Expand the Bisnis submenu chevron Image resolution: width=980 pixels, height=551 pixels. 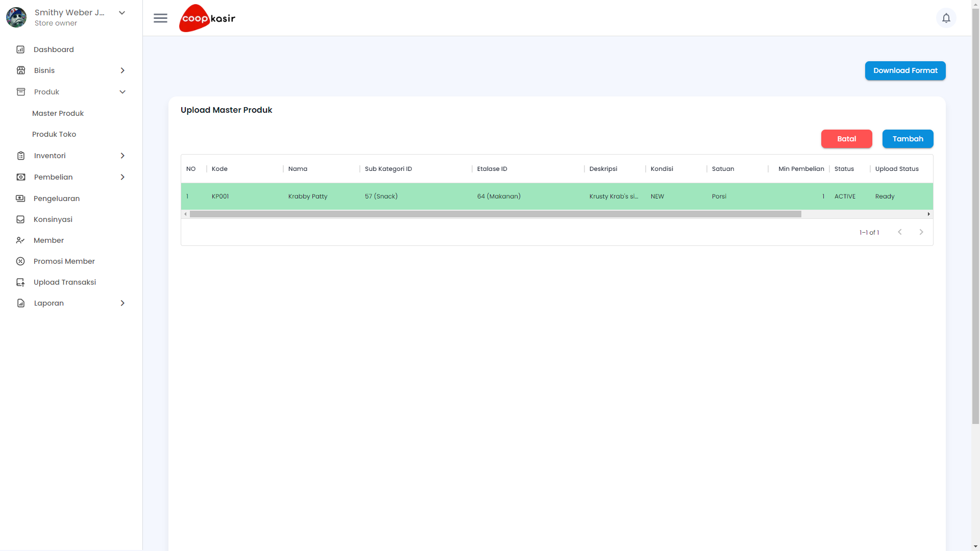click(x=122, y=70)
